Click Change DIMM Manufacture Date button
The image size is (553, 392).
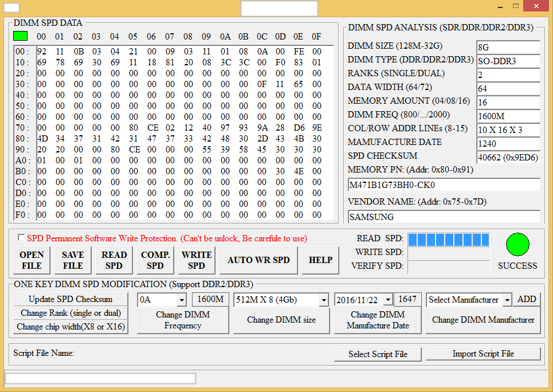pyautogui.click(x=378, y=320)
